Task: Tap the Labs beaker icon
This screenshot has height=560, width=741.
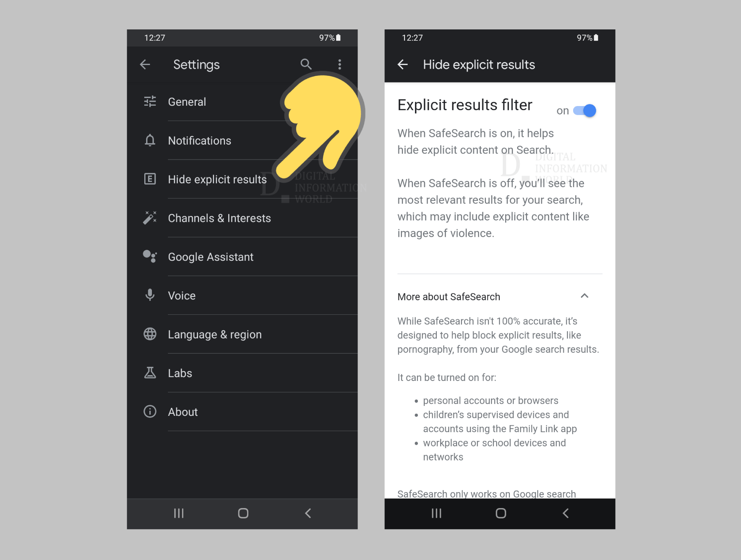Action: pyautogui.click(x=150, y=373)
